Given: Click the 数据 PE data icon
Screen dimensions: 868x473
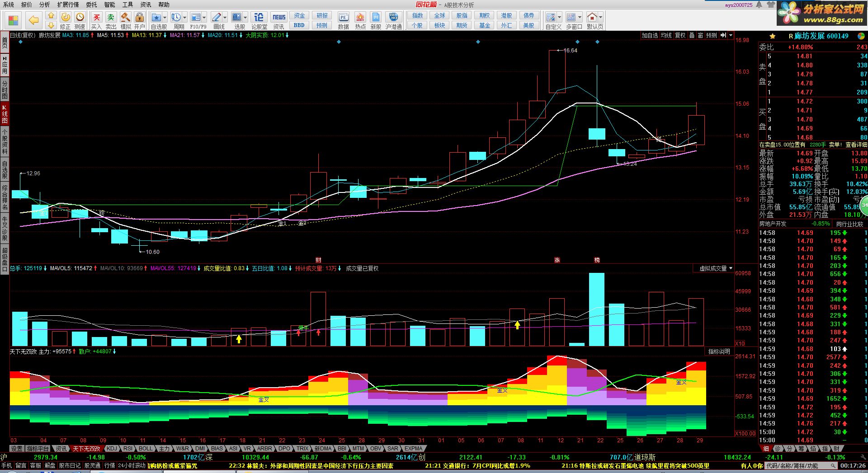Looking at the screenshot, I should [343, 17].
